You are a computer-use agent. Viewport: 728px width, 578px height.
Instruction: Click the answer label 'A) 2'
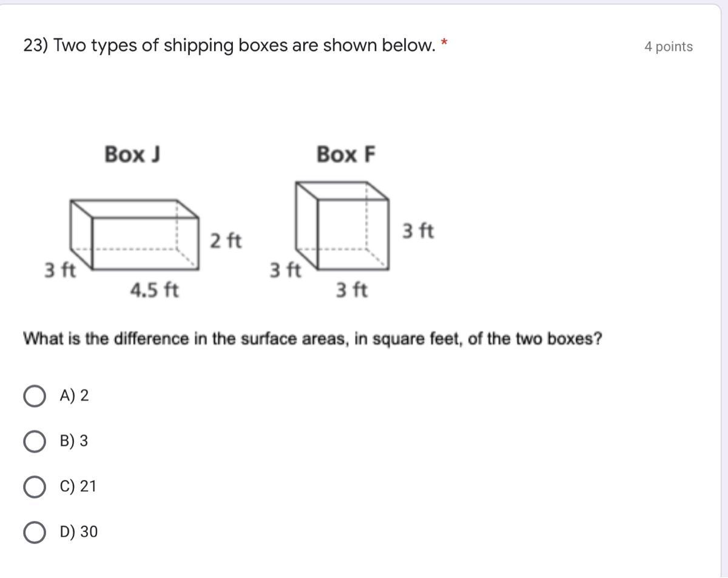[x=74, y=396]
